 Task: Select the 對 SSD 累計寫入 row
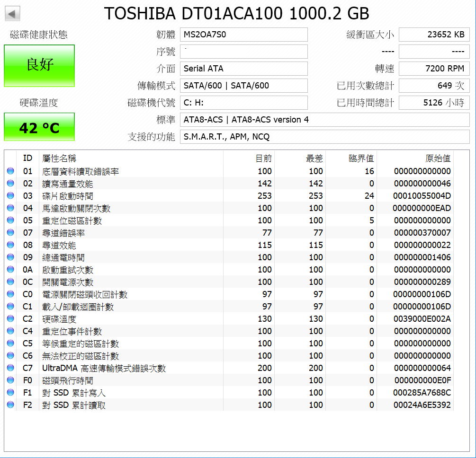point(229,392)
